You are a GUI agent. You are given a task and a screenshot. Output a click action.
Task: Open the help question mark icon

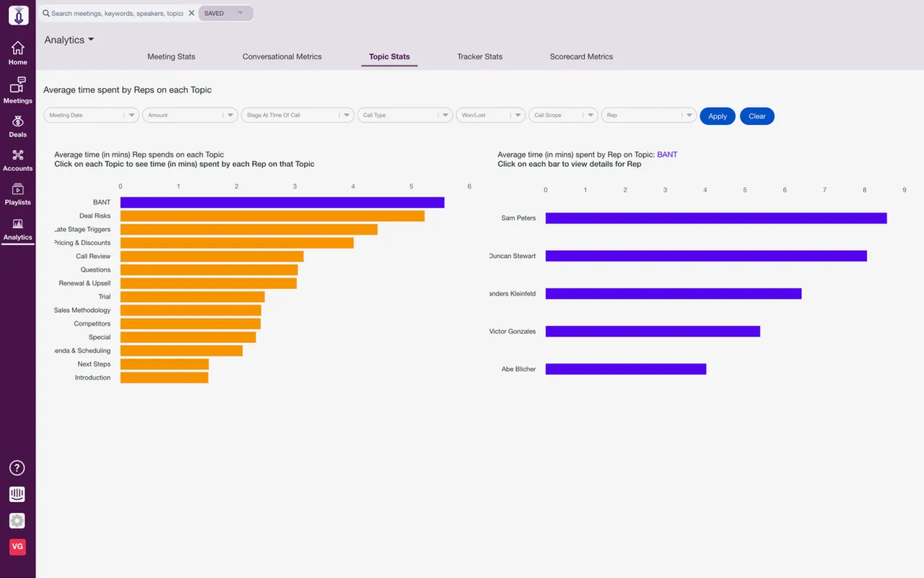pos(17,468)
